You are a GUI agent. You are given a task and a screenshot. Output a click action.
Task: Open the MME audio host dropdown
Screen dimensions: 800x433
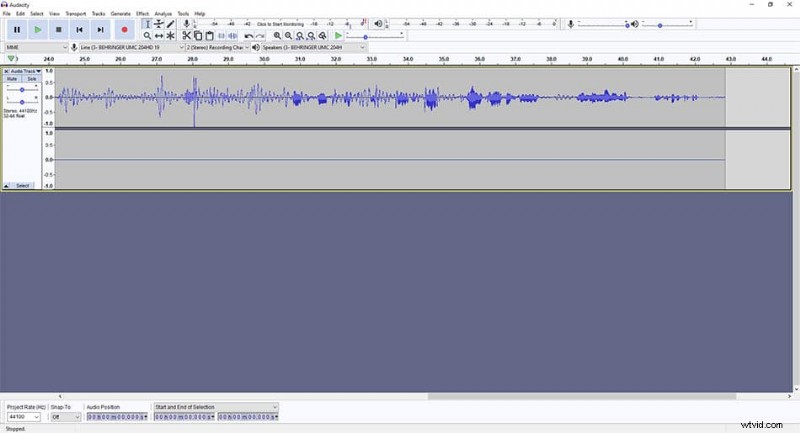tap(36, 47)
